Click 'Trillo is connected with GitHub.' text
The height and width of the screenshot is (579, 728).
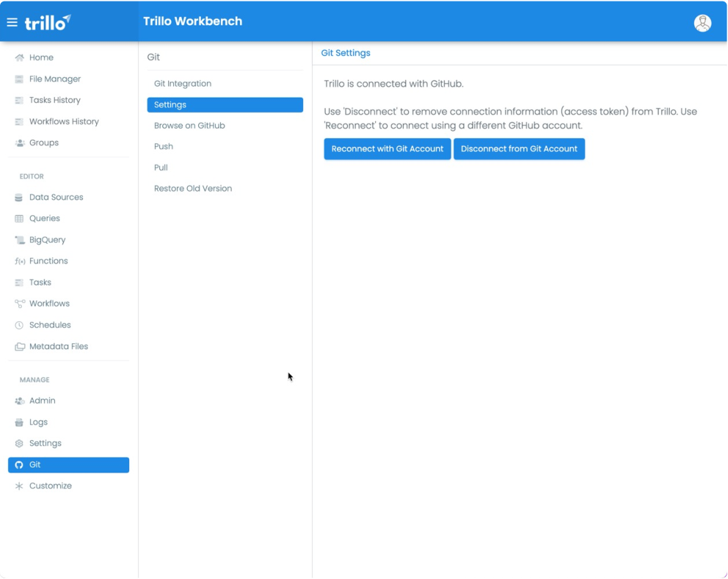[393, 84]
